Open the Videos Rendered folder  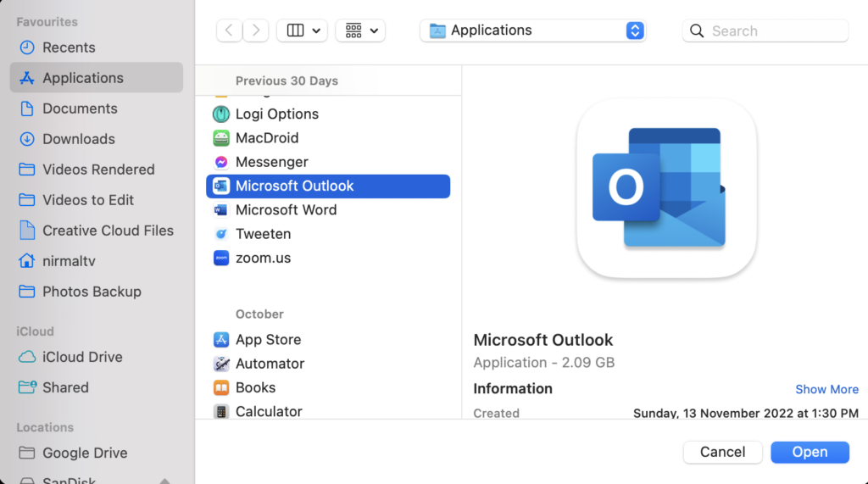point(97,170)
